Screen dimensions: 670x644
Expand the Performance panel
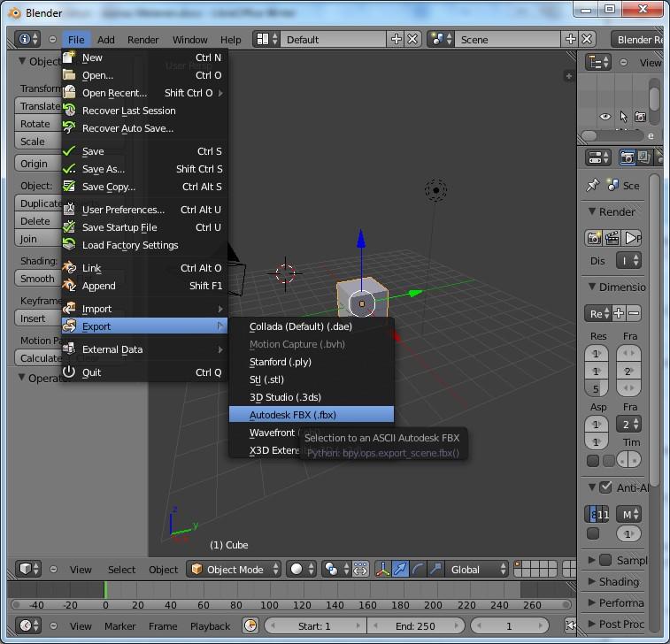tap(592, 602)
